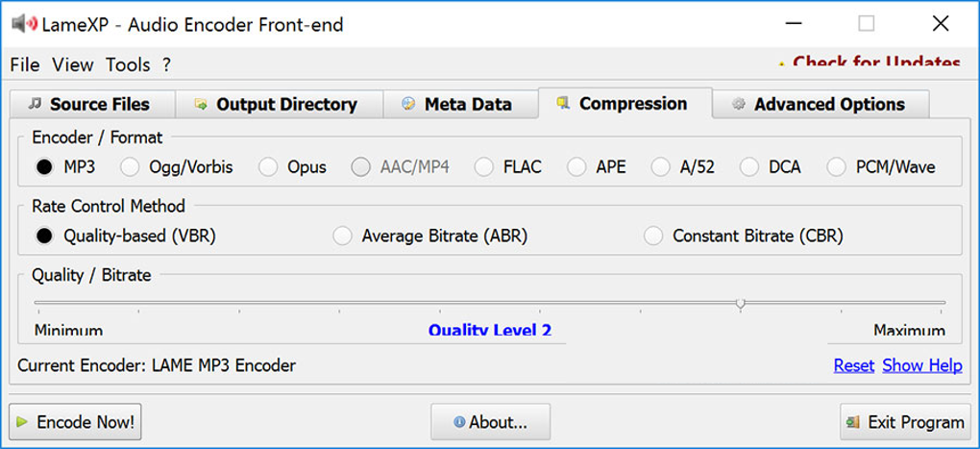Click the quality level slider handle
This screenshot has width=980, height=449.
740,303
